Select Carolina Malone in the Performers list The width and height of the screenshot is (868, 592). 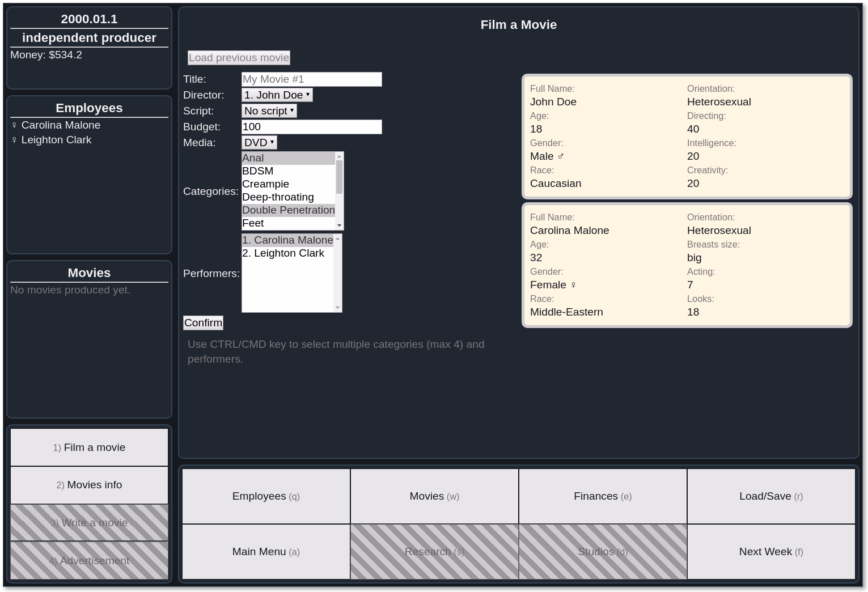click(287, 240)
